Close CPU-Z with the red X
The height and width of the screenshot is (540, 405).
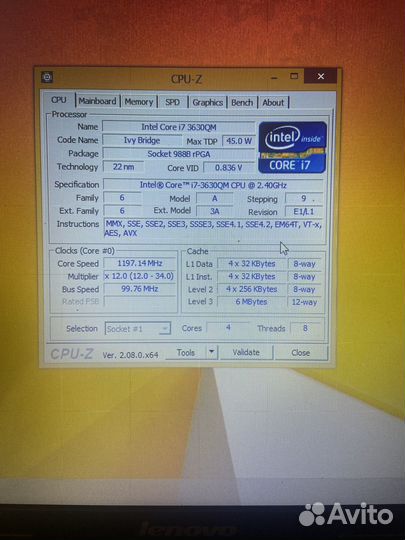tap(321, 76)
